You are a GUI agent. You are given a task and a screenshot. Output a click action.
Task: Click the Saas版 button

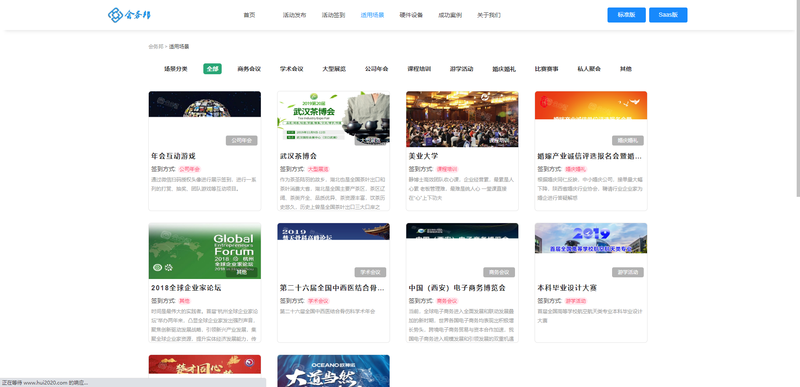pos(668,15)
